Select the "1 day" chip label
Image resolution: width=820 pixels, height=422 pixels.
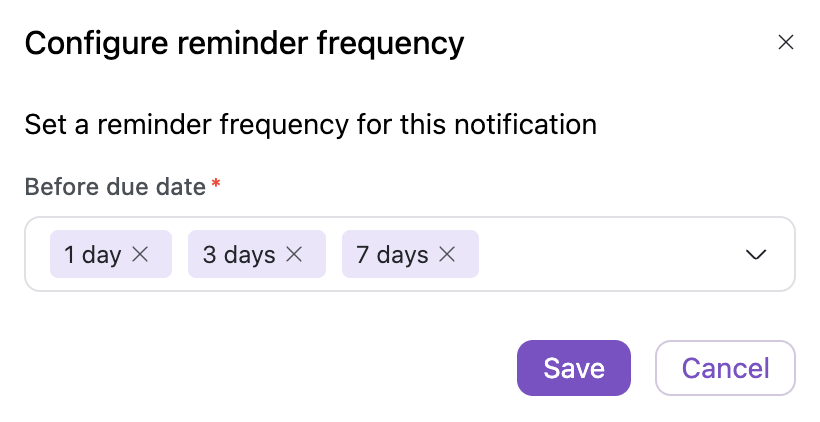pyautogui.click(x=92, y=255)
